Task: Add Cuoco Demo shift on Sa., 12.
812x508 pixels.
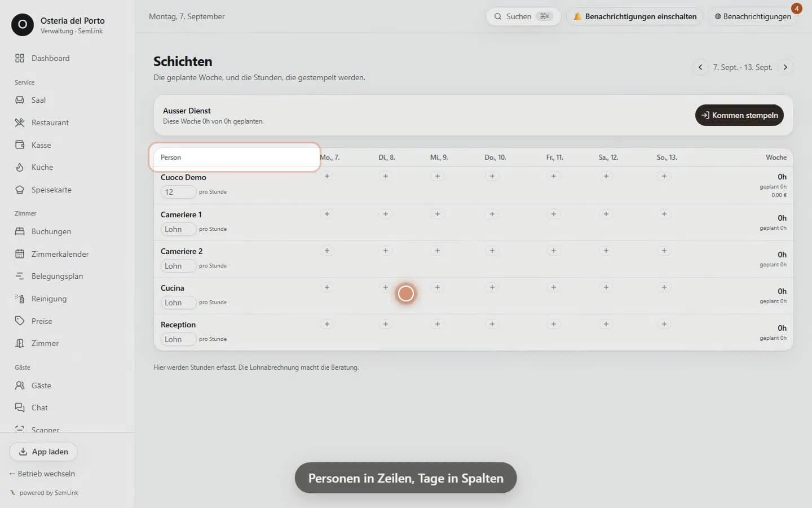Action: tap(606, 176)
